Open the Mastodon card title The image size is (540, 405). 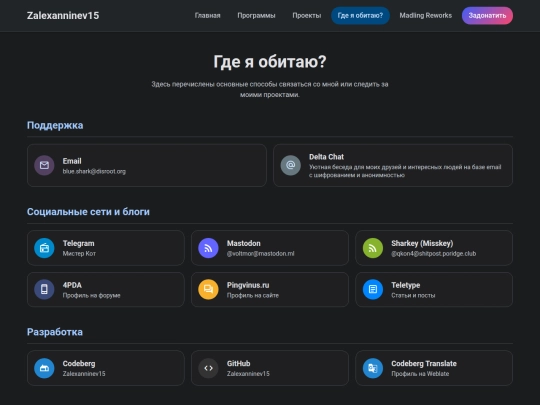pyautogui.click(x=243, y=243)
